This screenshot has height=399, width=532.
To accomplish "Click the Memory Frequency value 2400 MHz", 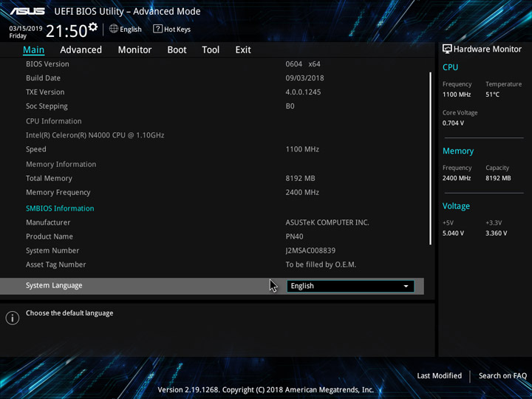I will (302, 192).
